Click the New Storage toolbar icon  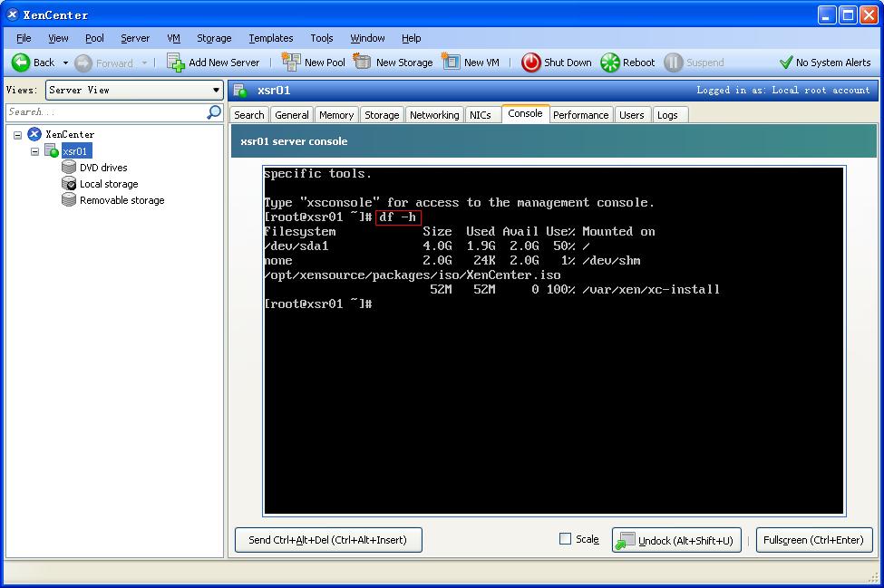(362, 62)
